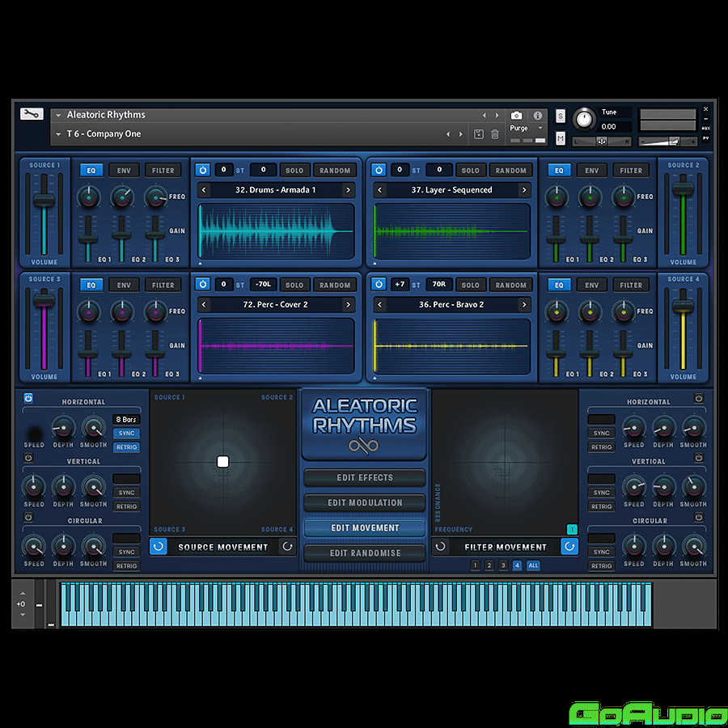The image size is (728, 728).
Task: Expand the Aleatoric Rhythms instrument dropdown arrow
Action: pyautogui.click(x=58, y=116)
